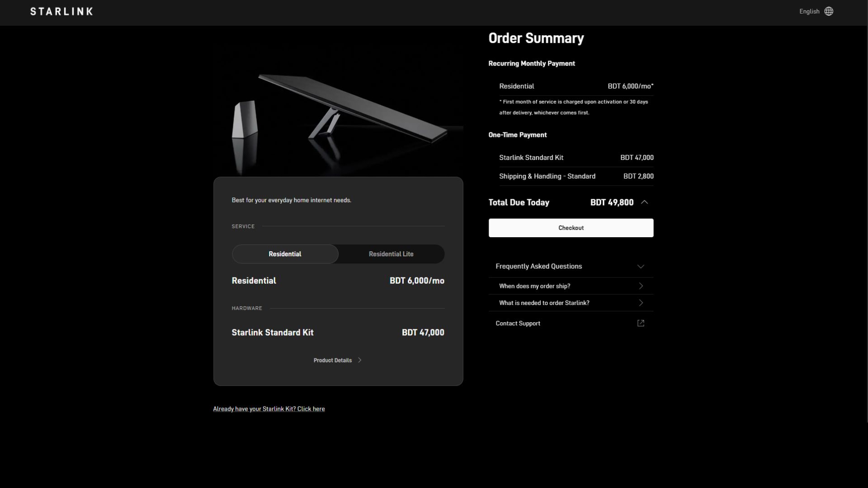Click the arrow beside 'What is needed to order Starlink?'

(x=641, y=303)
